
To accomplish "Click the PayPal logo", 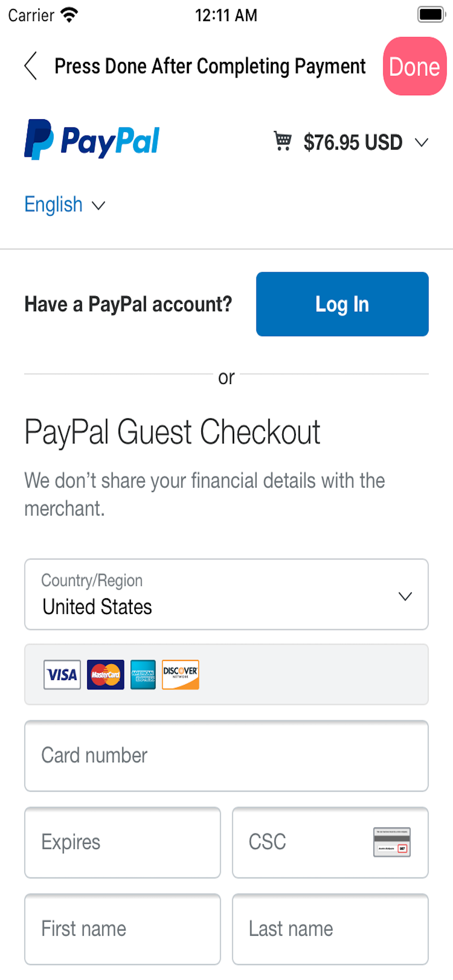I will click(x=92, y=140).
